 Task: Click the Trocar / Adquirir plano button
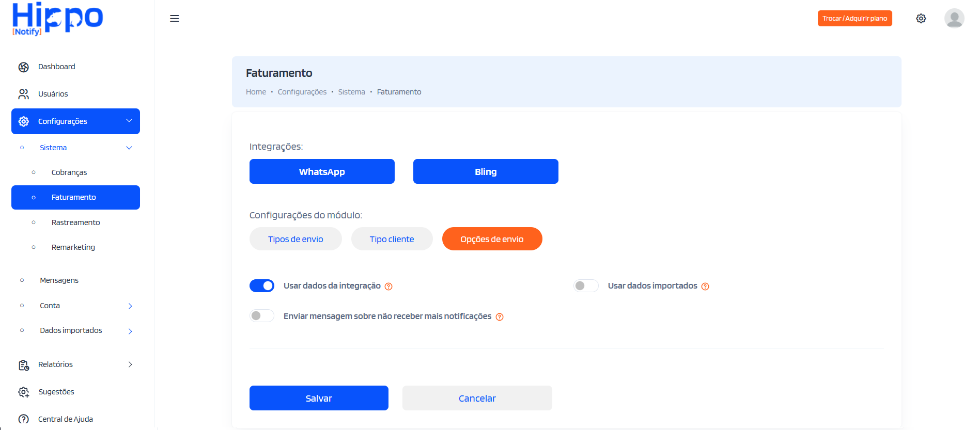tap(855, 19)
